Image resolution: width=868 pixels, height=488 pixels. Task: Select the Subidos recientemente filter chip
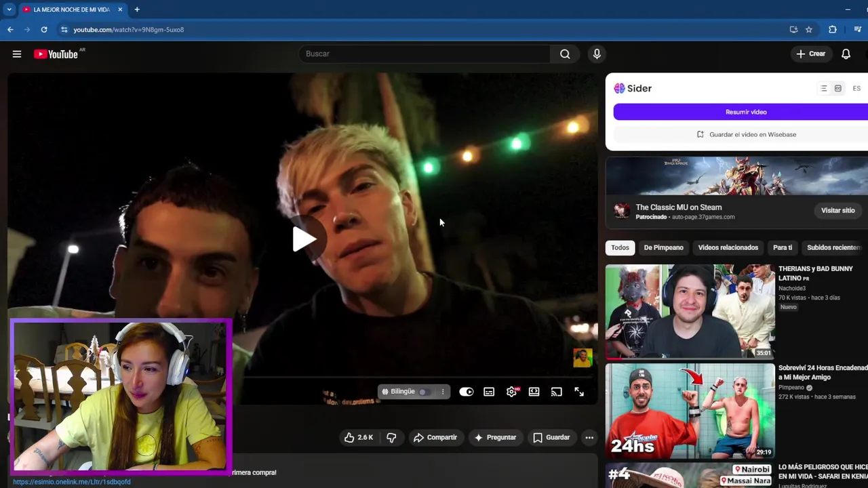[x=834, y=247]
